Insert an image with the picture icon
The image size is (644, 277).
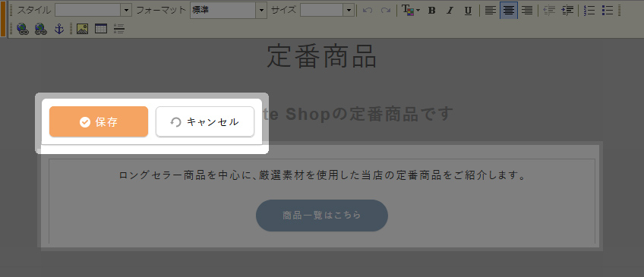point(83,29)
